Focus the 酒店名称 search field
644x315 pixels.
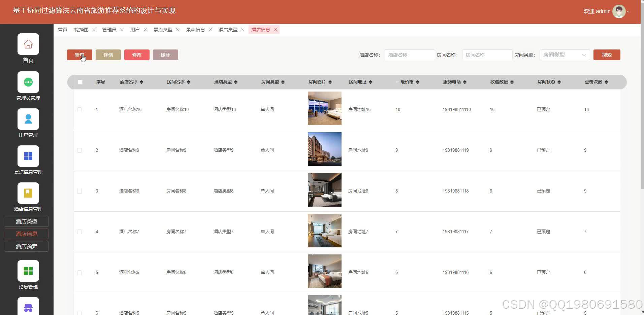410,55
